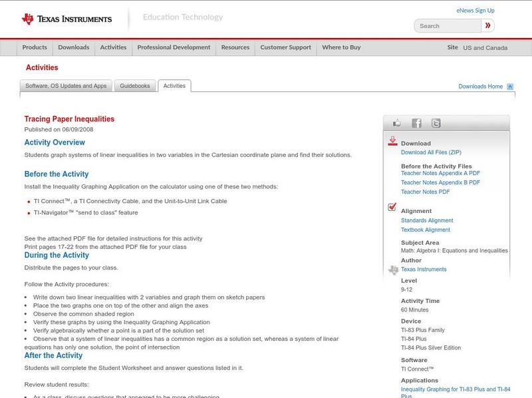532x398 pixels.
Task: Change site region US and Canada
Action: (x=485, y=48)
